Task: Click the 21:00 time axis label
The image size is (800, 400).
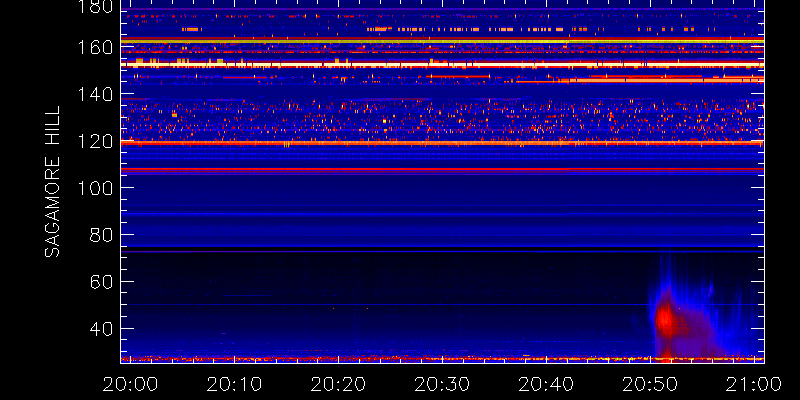Action: tap(754, 384)
